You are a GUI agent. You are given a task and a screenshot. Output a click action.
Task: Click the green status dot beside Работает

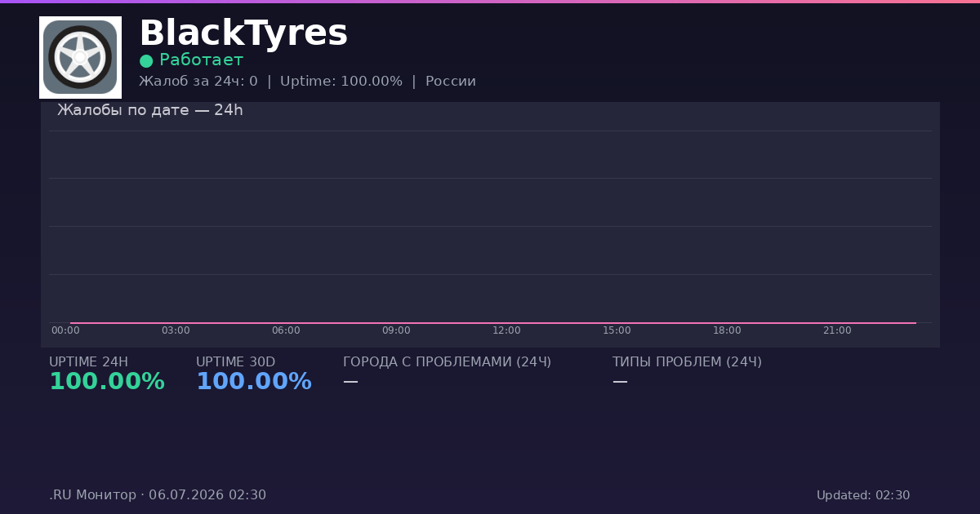click(x=146, y=60)
